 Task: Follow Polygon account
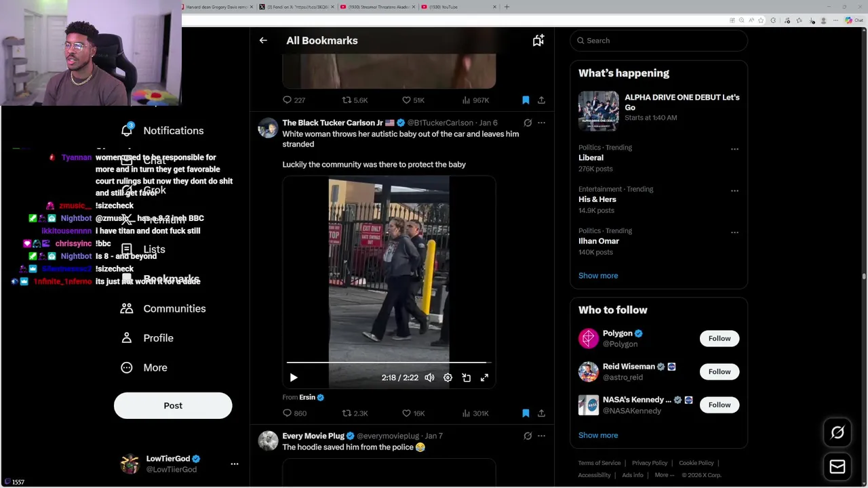719,338
